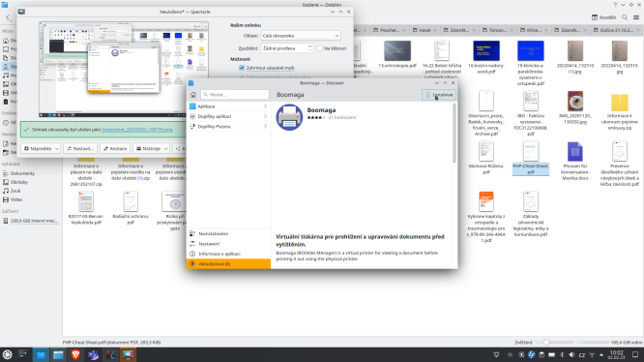Click the volume icon in system tray
This screenshot has width=644, height=362.
coord(571,354)
